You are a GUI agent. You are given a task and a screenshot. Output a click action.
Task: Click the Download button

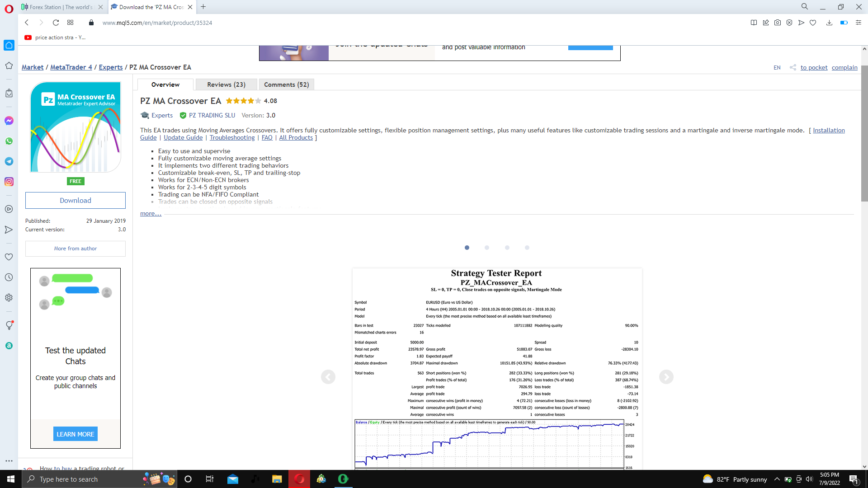pyautogui.click(x=75, y=201)
